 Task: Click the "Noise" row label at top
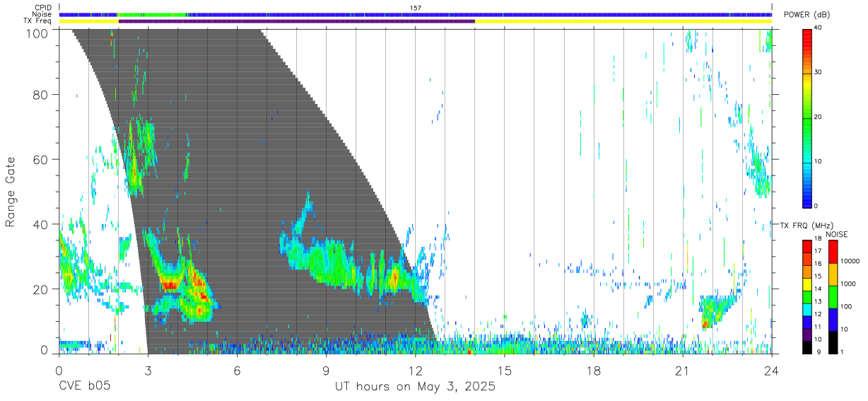click(42, 14)
